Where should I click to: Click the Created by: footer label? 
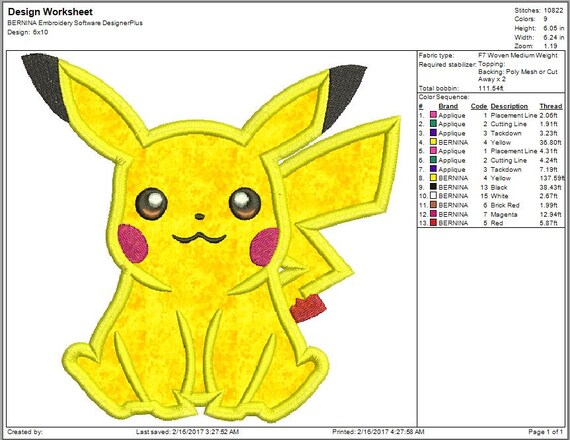tap(25, 432)
